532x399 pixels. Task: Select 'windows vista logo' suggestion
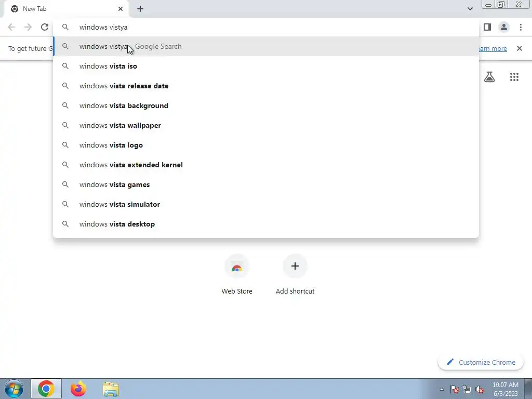(266, 145)
